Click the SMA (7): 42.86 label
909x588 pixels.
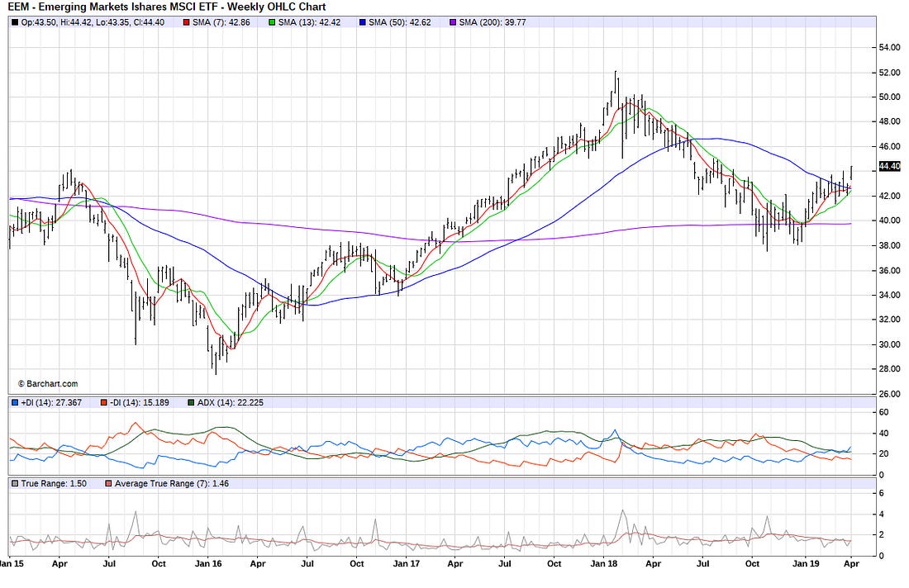tap(221, 22)
